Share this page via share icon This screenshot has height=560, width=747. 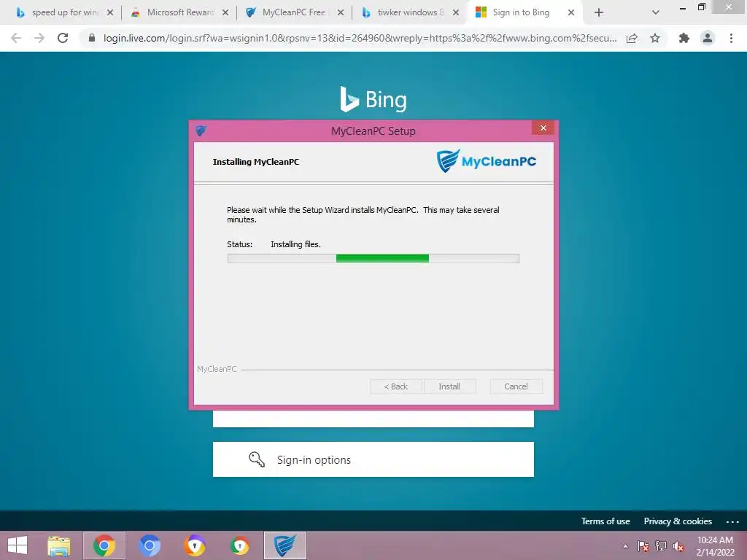(x=632, y=38)
